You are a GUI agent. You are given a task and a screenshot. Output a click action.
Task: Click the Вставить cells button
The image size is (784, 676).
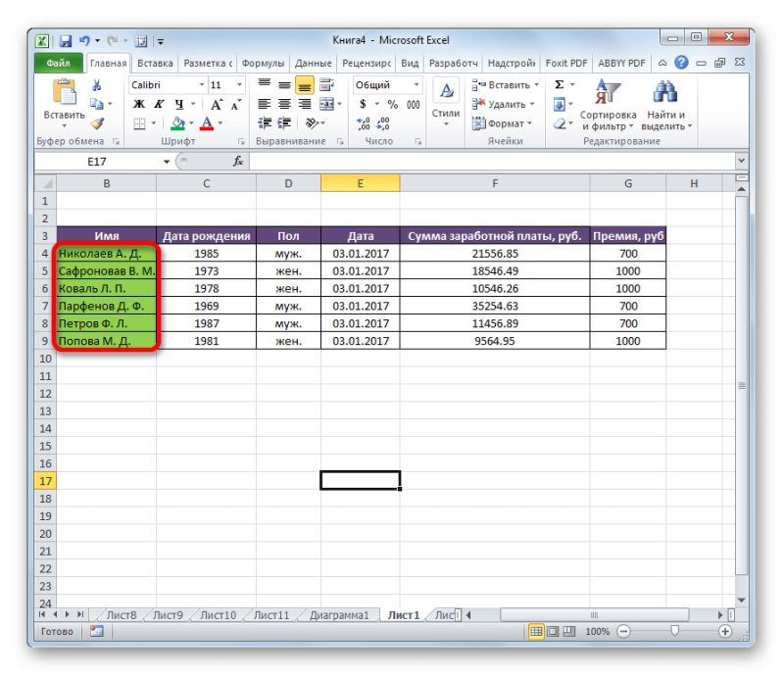pyautogui.click(x=505, y=85)
